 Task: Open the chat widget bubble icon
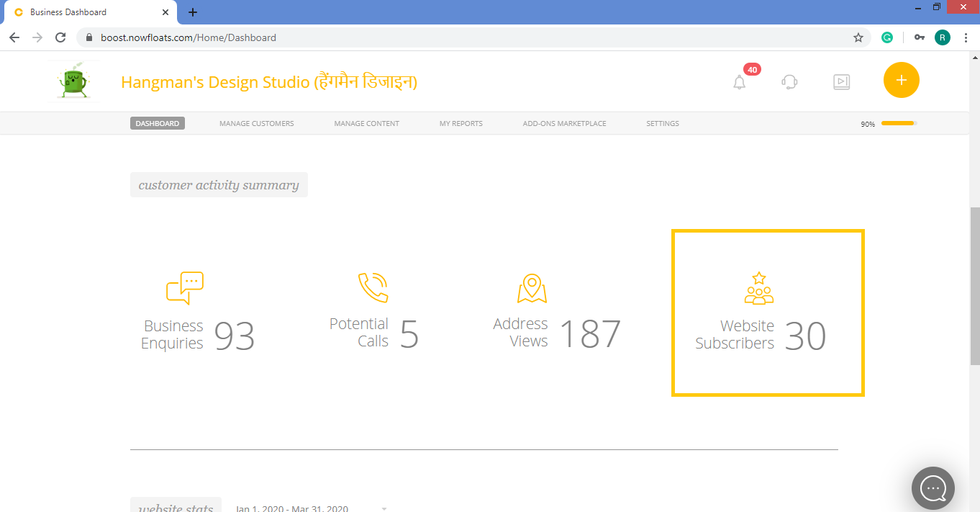coord(933,488)
